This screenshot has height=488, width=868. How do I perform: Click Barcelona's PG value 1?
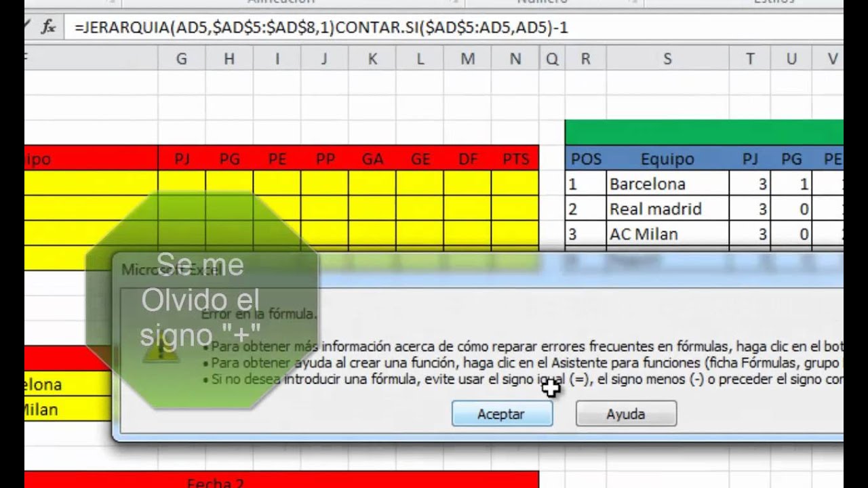pyautogui.click(x=791, y=184)
